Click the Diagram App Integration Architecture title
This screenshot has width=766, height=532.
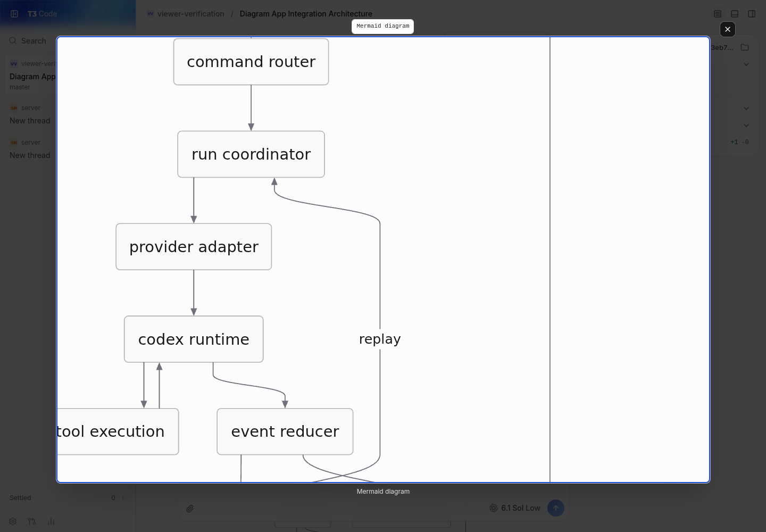(x=306, y=14)
